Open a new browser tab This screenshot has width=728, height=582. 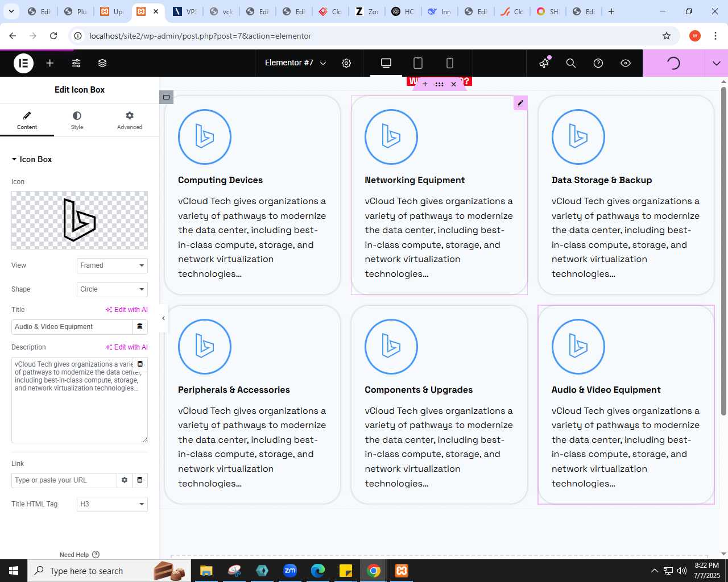point(611,11)
